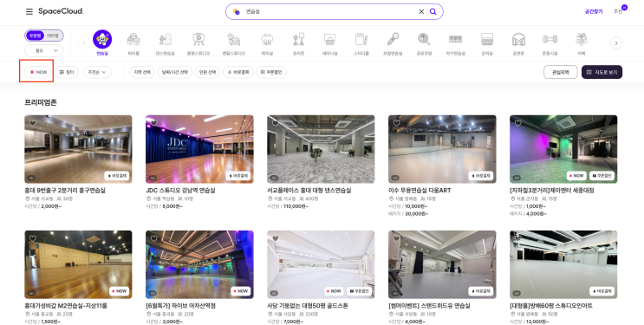
Task: Open the profile badge at top right
Action: click(624, 8)
